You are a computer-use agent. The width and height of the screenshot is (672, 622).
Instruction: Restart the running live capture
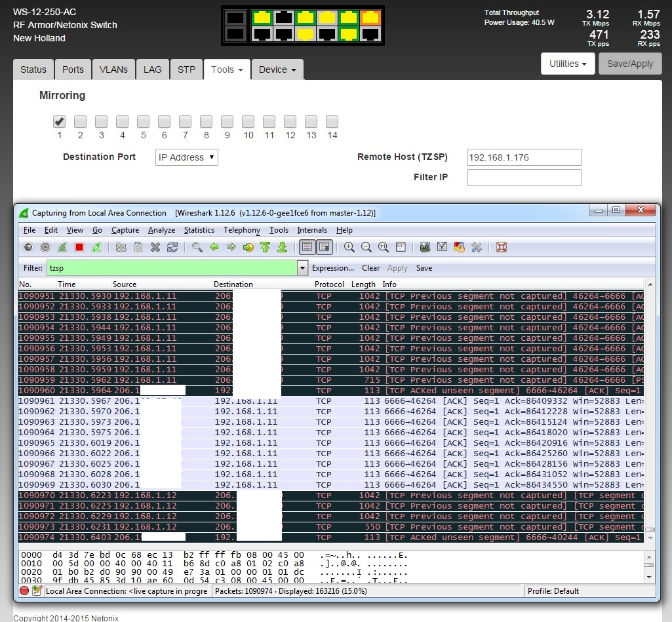click(x=96, y=247)
